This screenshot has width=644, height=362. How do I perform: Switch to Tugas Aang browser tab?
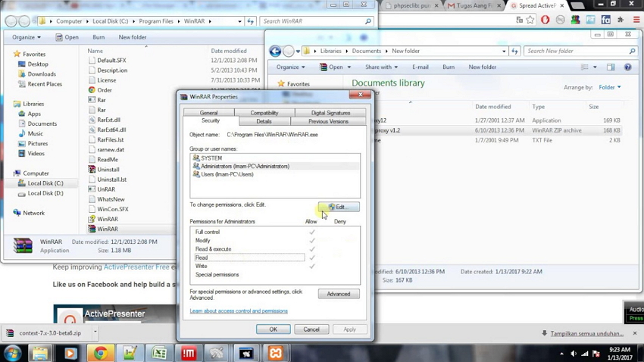475,6
